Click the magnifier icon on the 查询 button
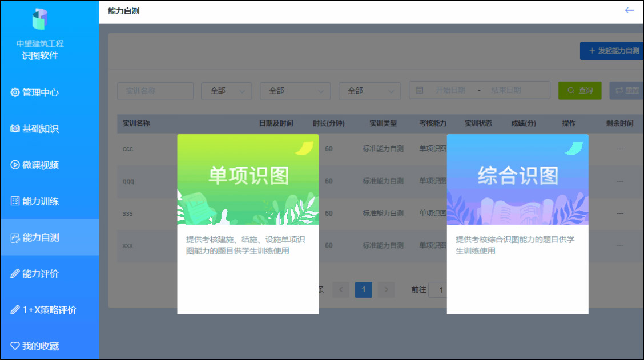Viewport: 644px width, 360px height. [x=569, y=90]
